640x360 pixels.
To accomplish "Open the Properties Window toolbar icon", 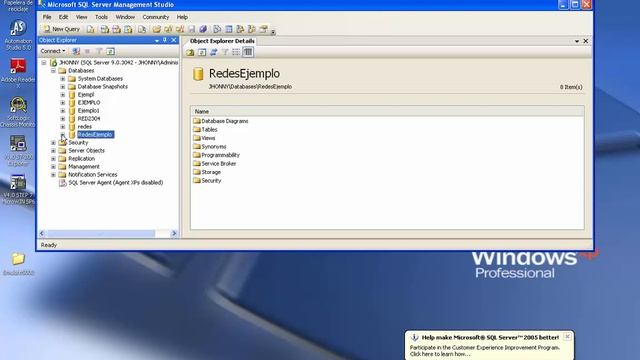I will [264, 29].
